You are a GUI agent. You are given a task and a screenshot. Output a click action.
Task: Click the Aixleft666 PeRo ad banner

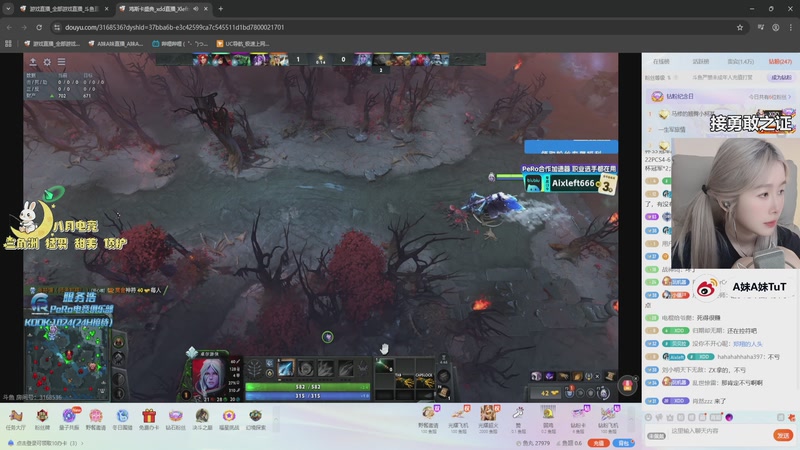click(569, 180)
